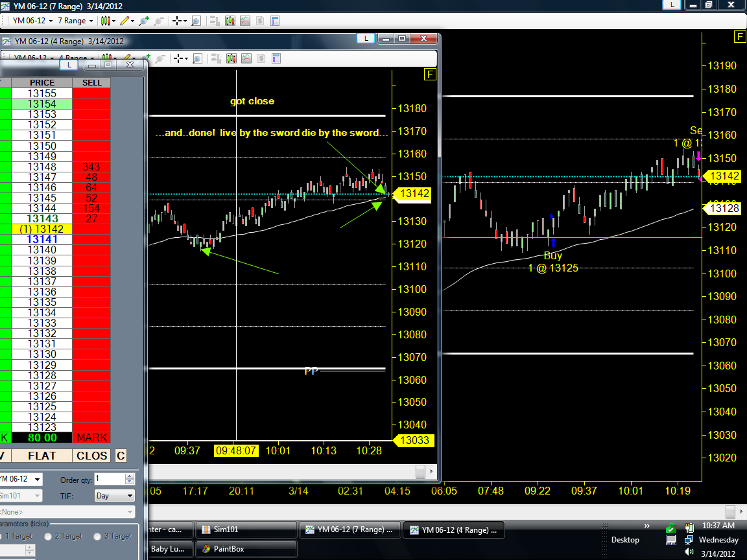Click the 13142 price marker on 7 Range chart
Screen dimensions: 747x560
722,176
